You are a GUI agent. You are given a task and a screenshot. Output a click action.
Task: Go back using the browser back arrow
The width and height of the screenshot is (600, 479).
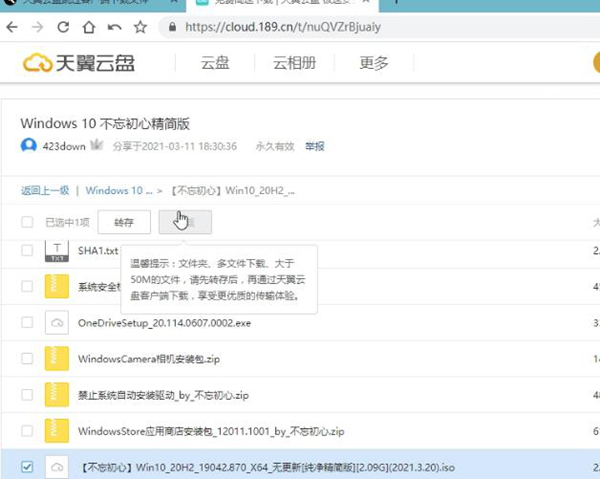pos(12,27)
